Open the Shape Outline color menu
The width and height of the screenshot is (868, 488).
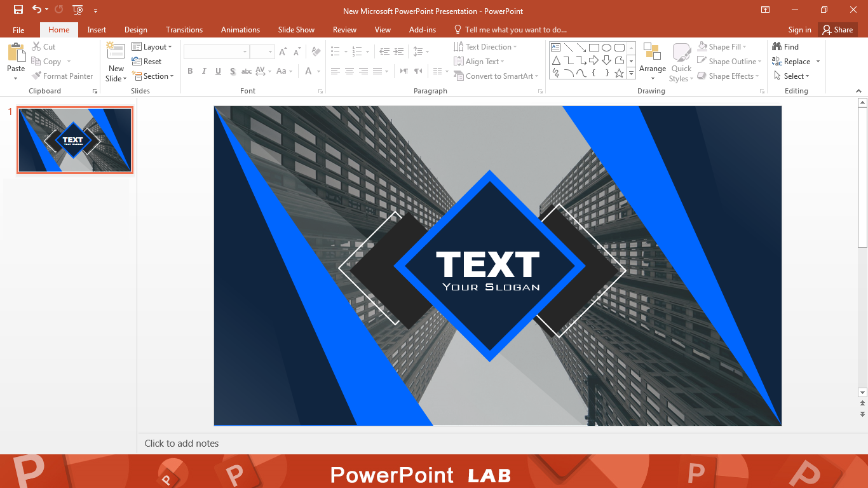coord(729,62)
